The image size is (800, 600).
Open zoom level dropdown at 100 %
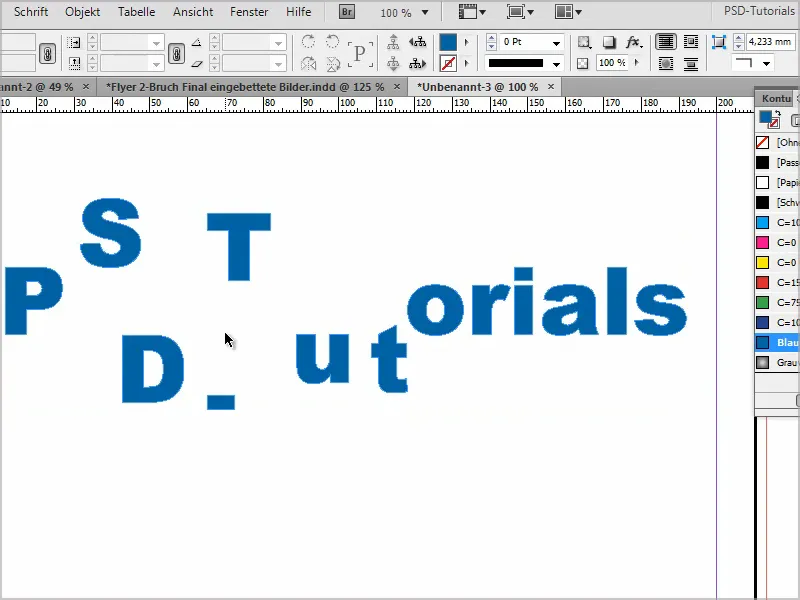point(424,13)
